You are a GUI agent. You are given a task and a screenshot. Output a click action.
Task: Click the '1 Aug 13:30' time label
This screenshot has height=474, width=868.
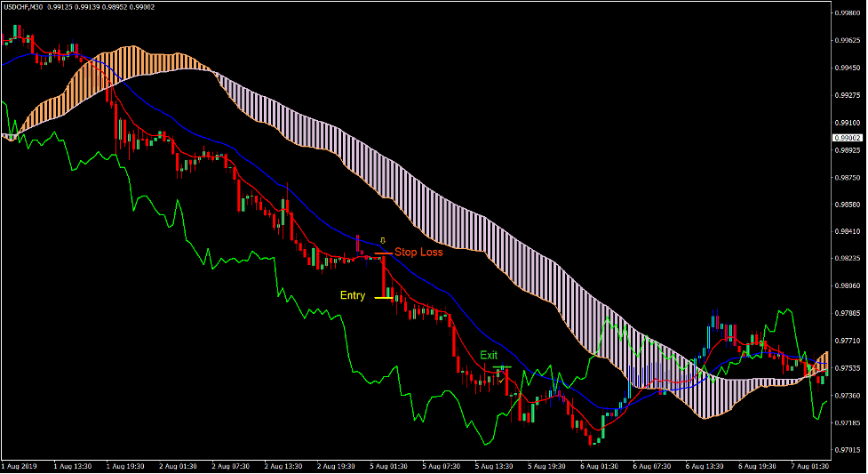point(73,466)
